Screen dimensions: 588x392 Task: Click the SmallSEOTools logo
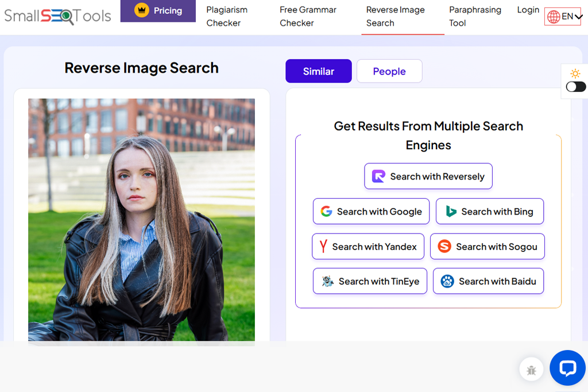coord(57,15)
